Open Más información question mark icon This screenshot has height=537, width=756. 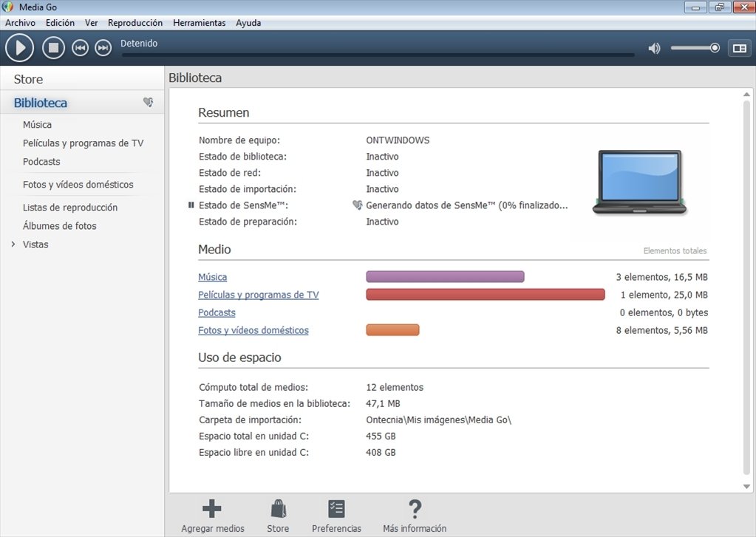(x=415, y=508)
